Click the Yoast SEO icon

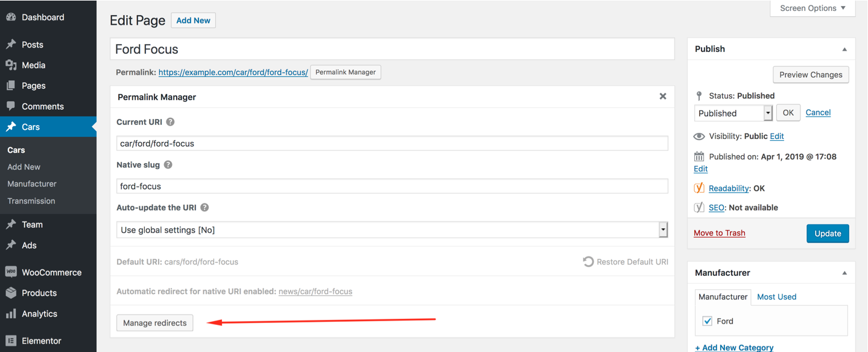699,207
